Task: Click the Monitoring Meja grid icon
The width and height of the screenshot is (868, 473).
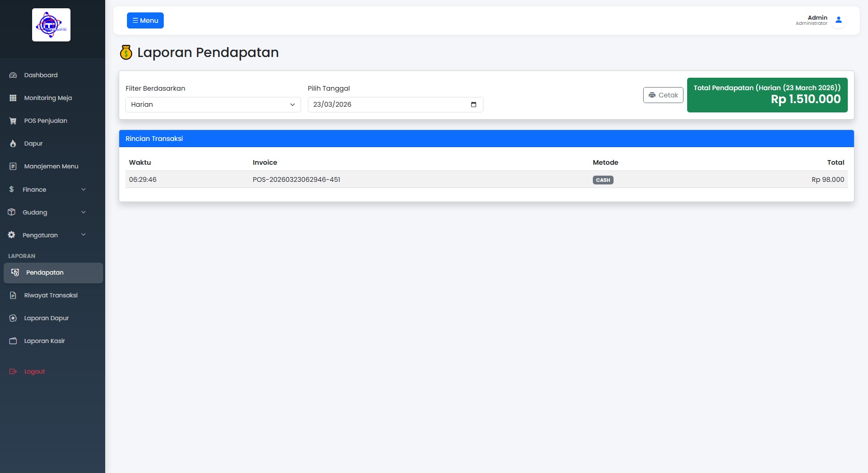Action: click(x=13, y=98)
